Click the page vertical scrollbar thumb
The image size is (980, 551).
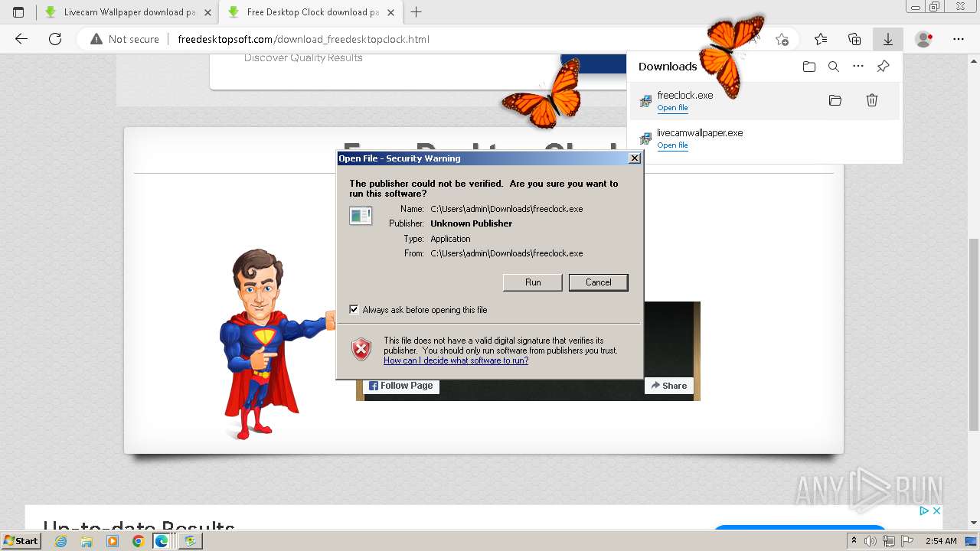tap(974, 334)
